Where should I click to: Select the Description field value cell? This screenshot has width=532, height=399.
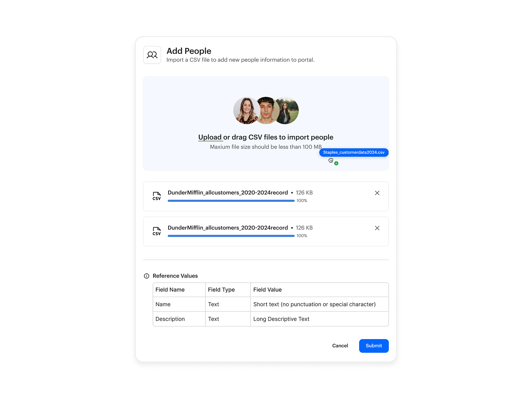281,319
